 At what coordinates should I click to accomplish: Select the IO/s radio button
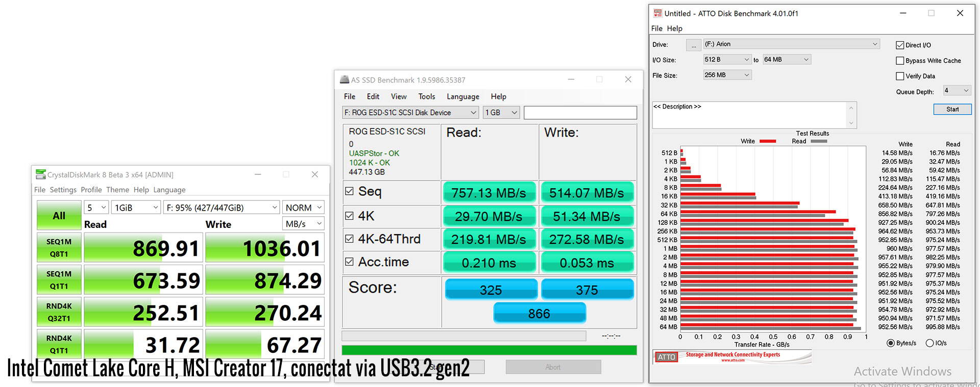click(929, 343)
